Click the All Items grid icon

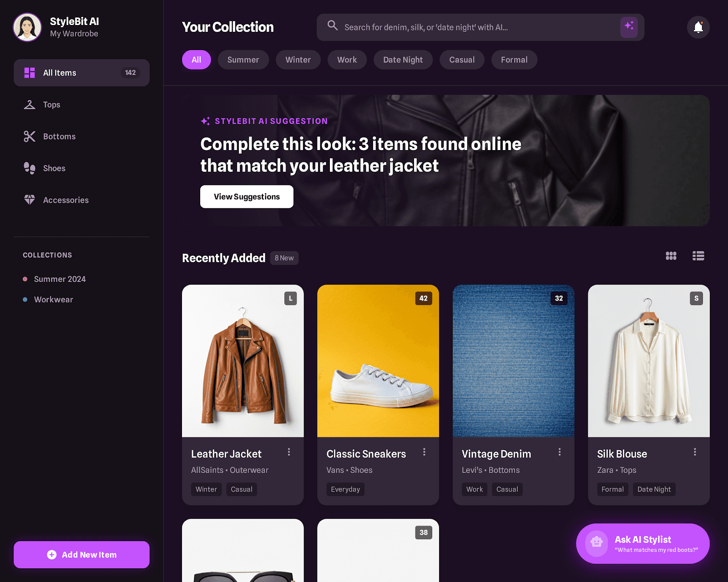point(30,73)
